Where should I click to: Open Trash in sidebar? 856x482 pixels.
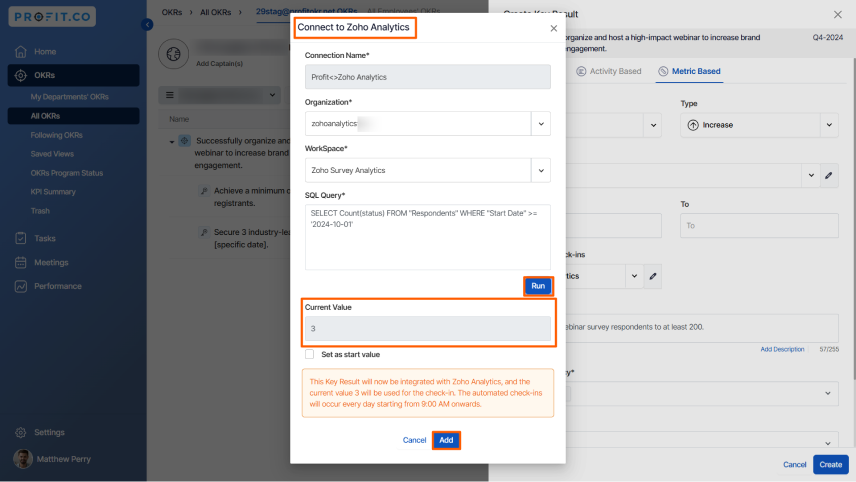point(40,211)
